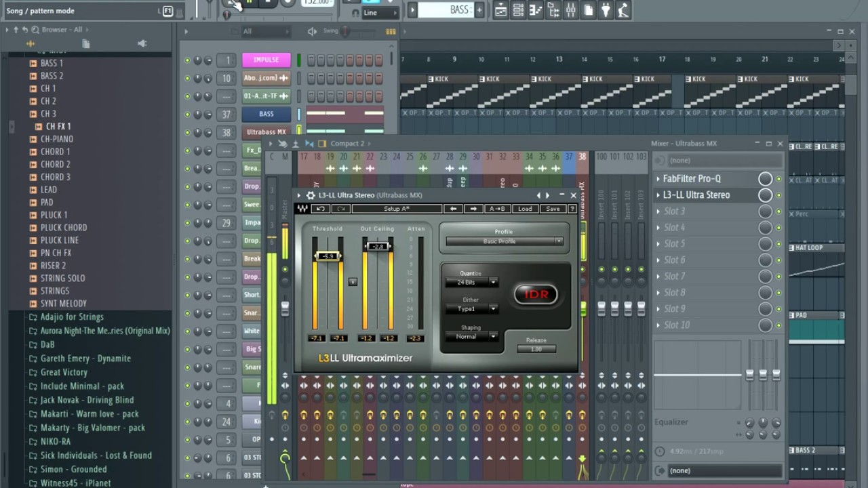Open the channel rack All filter dropdown
The image size is (868, 488).
pos(266,31)
